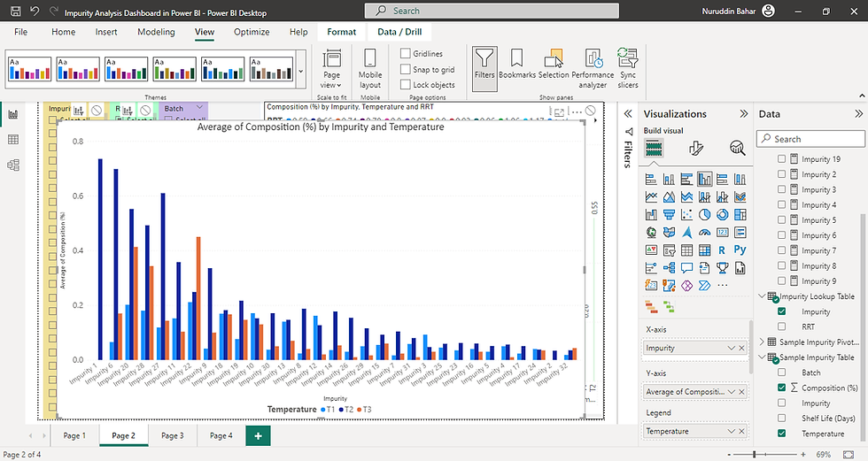Open the Filters pane button in ribbon
This screenshot has width=868, height=461.
[x=484, y=68]
